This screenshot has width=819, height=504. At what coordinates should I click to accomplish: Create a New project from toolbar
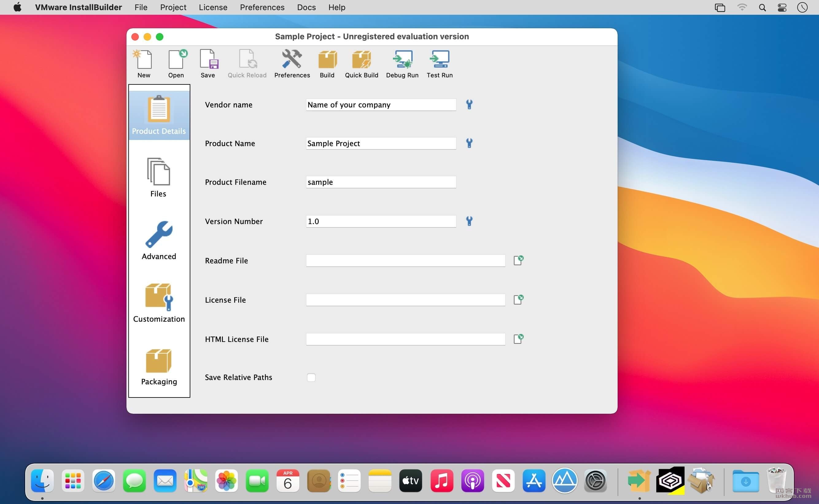pyautogui.click(x=144, y=64)
